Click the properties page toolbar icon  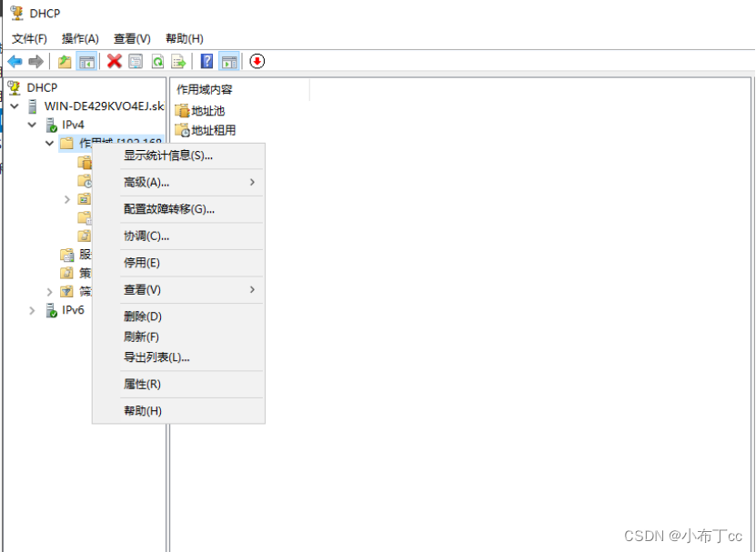click(x=133, y=61)
